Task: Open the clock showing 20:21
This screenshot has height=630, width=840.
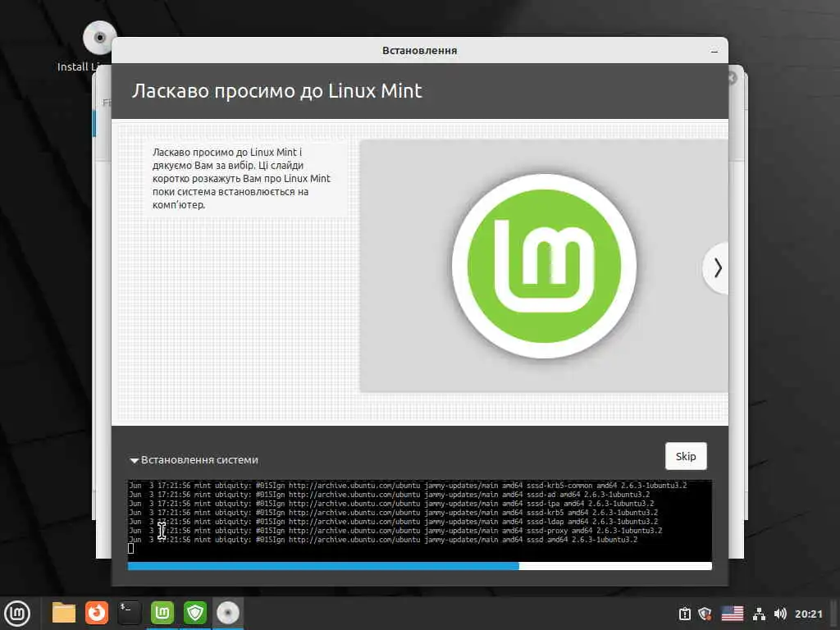Action: [808, 614]
